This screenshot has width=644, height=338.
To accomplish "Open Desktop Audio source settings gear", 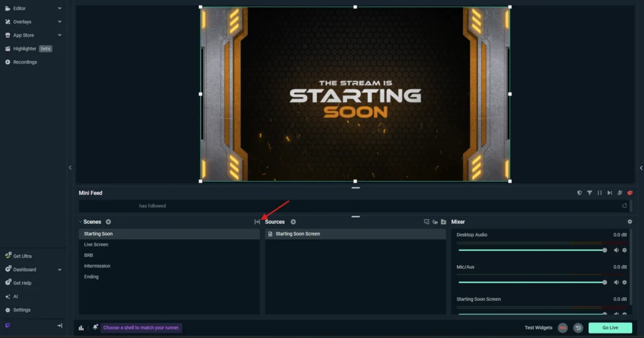I will tap(625, 250).
